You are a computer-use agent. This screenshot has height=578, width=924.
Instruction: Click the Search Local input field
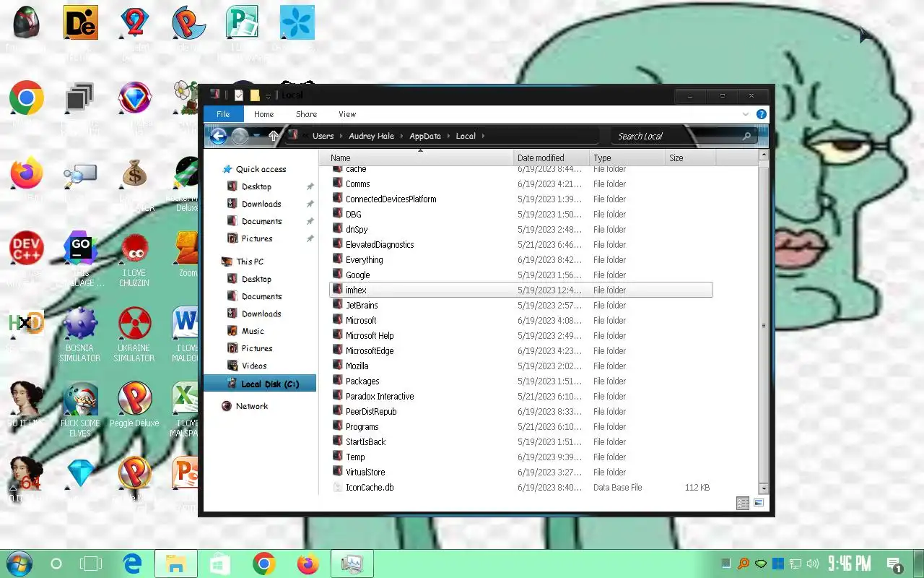pyautogui.click(x=676, y=136)
